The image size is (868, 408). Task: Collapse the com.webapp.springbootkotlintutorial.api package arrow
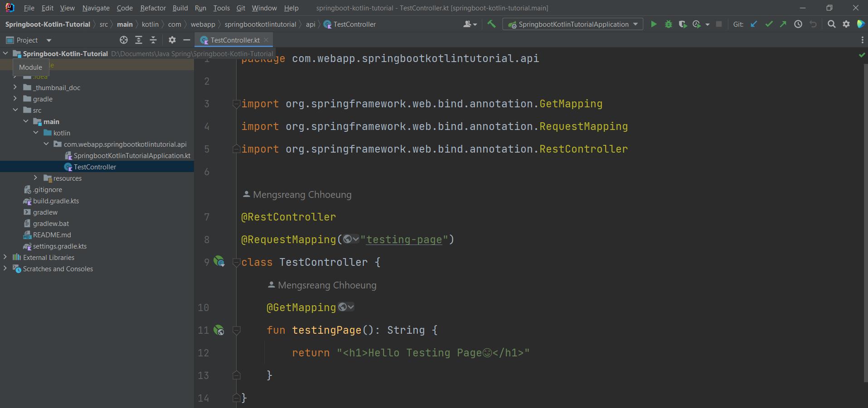coord(46,144)
